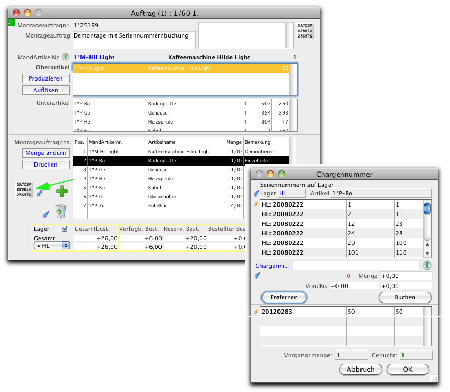Open the HL warehouse dropdown
This screenshot has height=392, width=450.
coord(52,246)
